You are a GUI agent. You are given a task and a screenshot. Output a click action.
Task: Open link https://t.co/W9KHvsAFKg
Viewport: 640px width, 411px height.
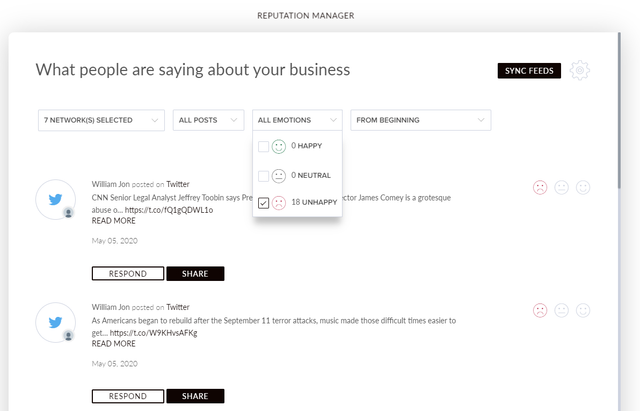153,333
